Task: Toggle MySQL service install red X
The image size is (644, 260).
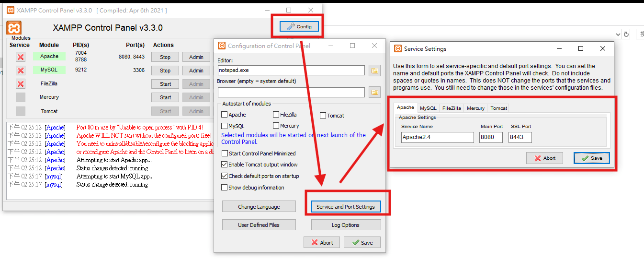Action: point(21,71)
